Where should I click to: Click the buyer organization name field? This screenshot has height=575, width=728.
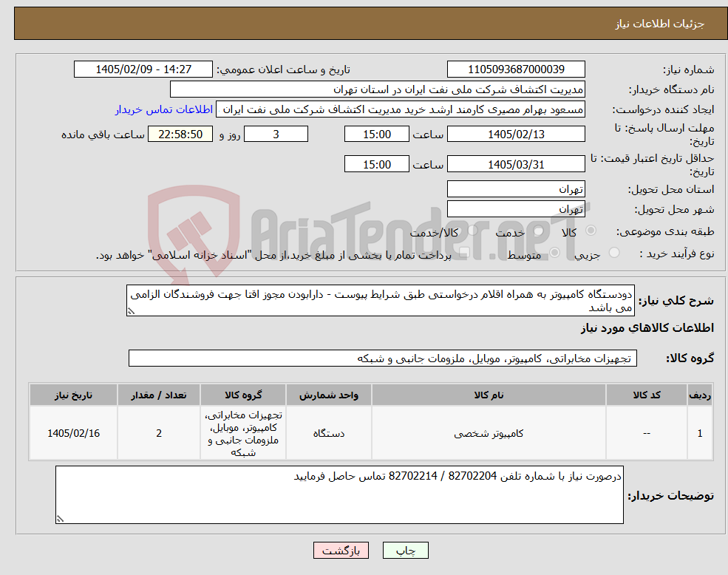[x=378, y=89]
